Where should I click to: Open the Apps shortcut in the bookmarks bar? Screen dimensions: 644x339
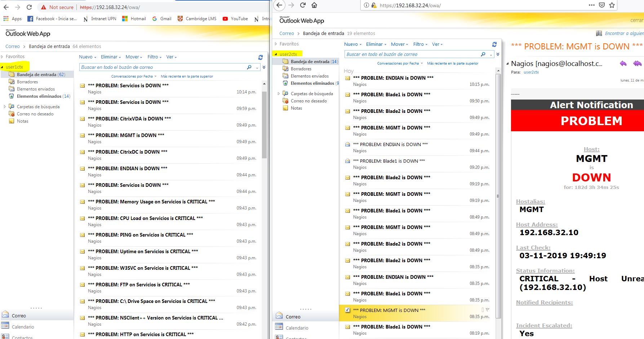[x=13, y=19]
